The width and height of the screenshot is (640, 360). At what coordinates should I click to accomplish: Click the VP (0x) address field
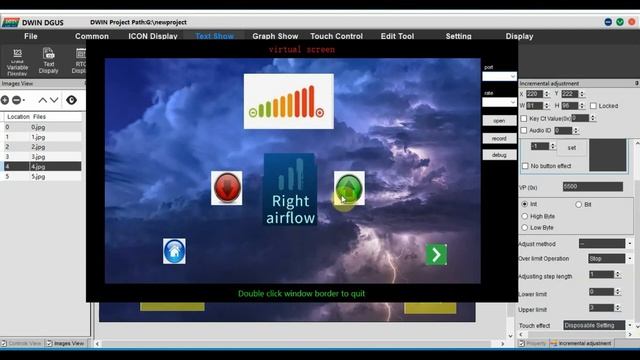coord(593,187)
